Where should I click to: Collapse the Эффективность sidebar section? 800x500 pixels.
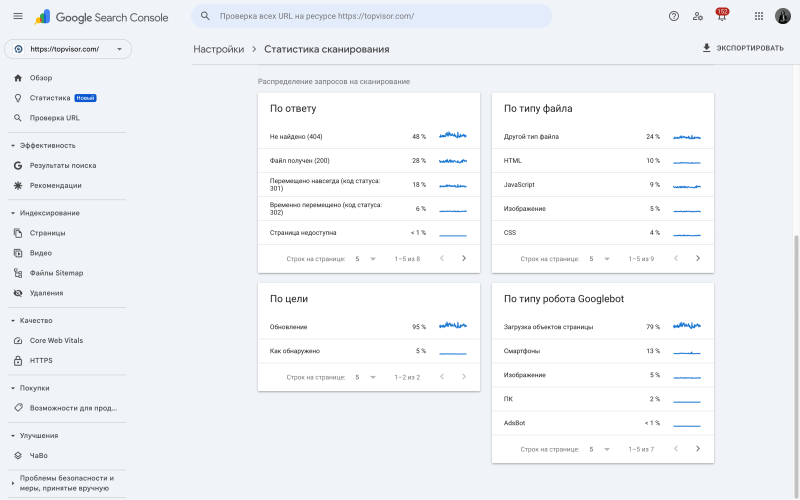[13, 145]
